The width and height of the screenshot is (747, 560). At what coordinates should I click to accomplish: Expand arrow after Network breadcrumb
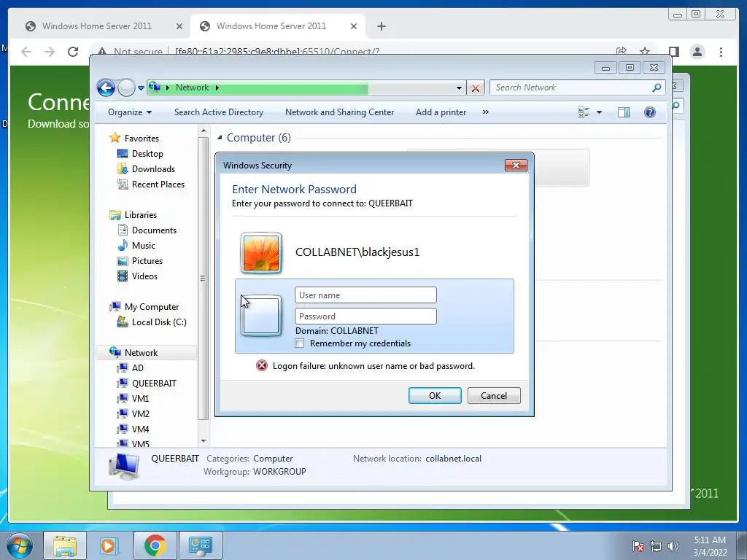click(217, 87)
